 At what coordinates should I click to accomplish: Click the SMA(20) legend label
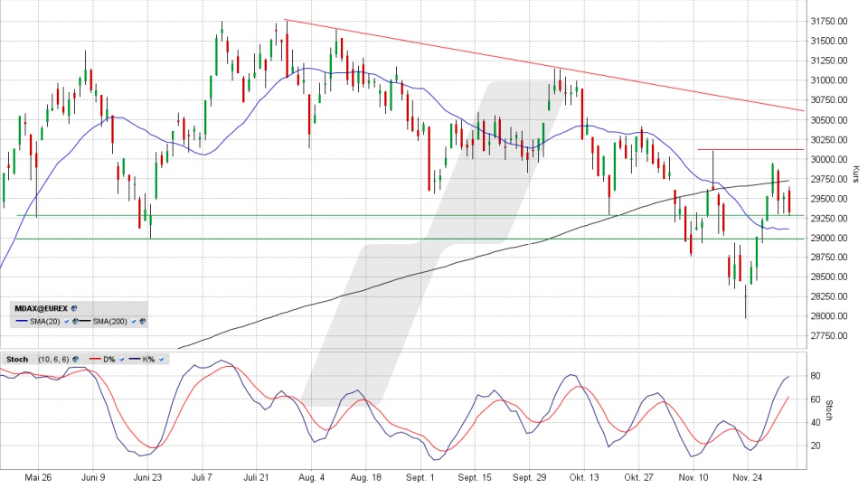pos(45,322)
